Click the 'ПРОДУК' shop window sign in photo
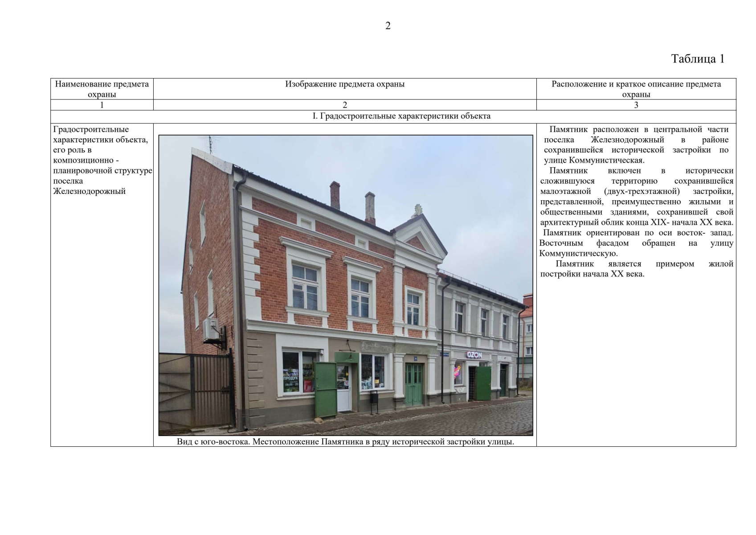Viewport: 756px width, 535px height. (x=290, y=378)
